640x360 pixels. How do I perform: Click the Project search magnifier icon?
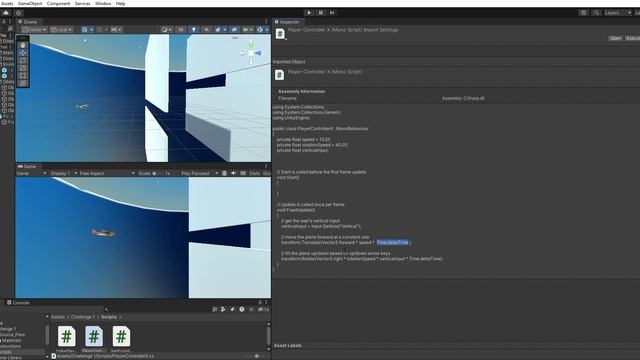[107, 309]
